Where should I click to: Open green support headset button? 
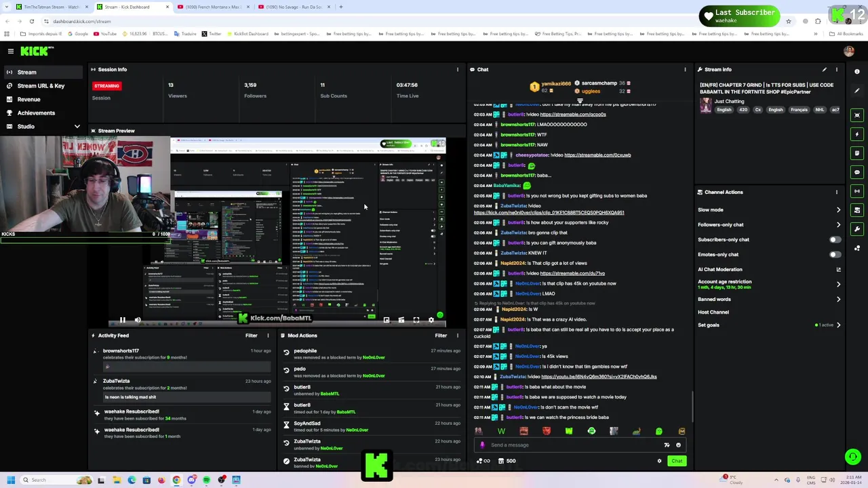click(852, 457)
